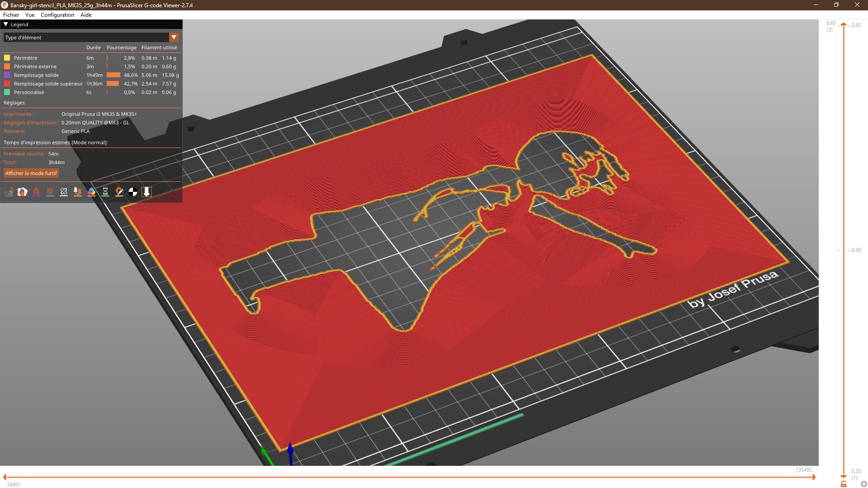Click the 135492 move count label
This screenshot has height=488, width=868.
tap(804, 470)
